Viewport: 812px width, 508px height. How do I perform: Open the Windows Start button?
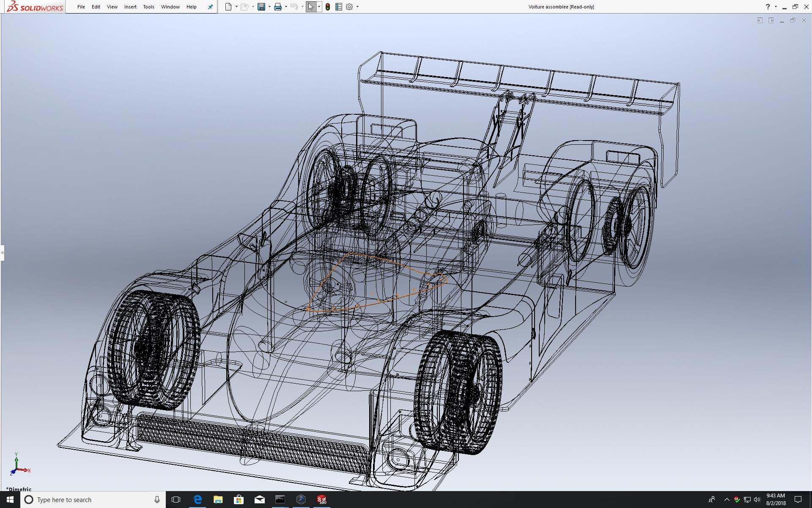10,500
